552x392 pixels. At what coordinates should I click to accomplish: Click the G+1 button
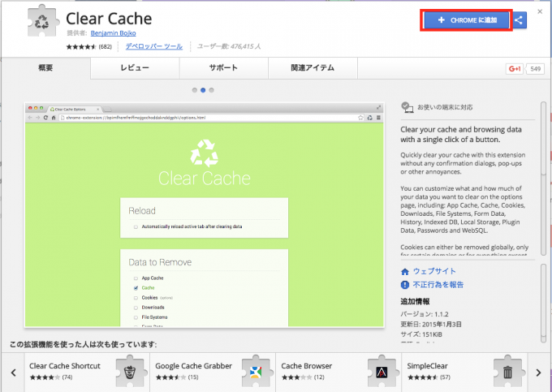point(515,69)
